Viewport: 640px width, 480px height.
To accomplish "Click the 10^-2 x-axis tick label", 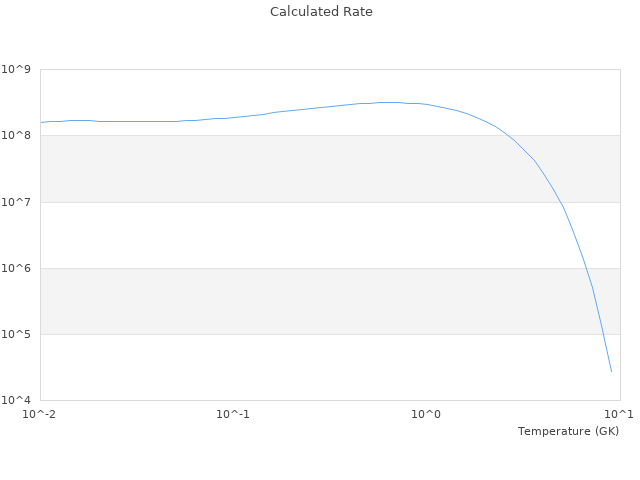I will pyautogui.click(x=40, y=414).
